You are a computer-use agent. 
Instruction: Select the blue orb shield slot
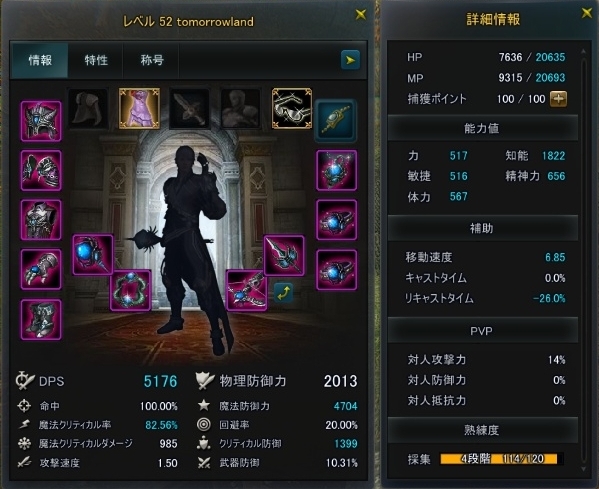tap(93, 255)
